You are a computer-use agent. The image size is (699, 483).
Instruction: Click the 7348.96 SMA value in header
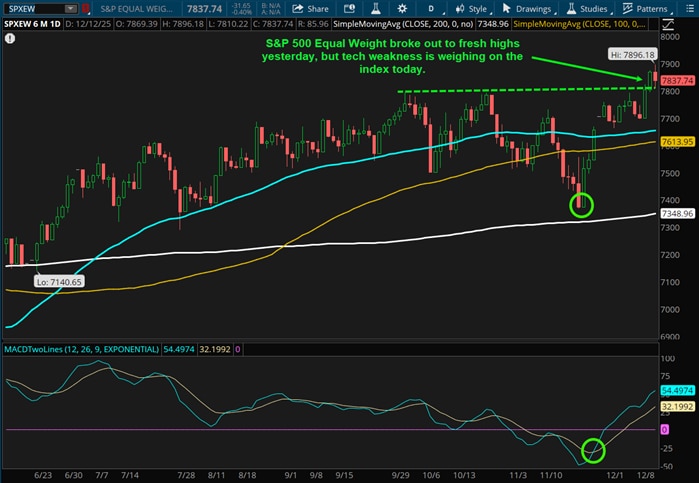click(x=493, y=24)
